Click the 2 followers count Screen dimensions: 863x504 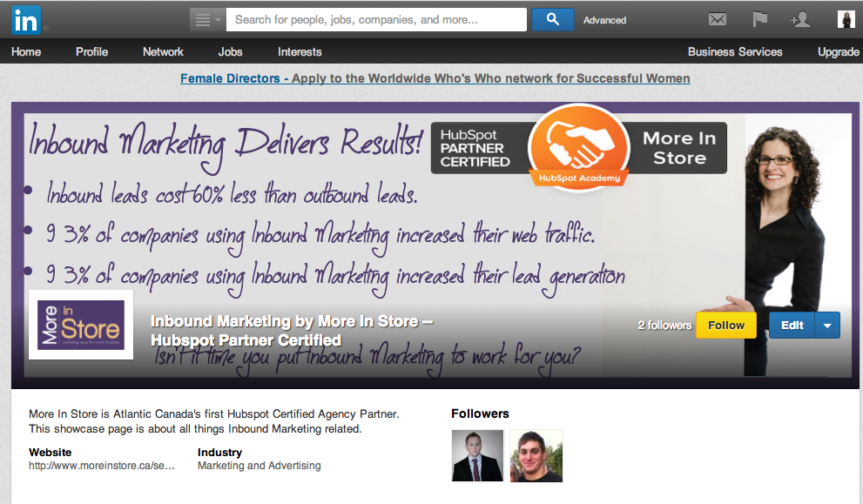664,326
